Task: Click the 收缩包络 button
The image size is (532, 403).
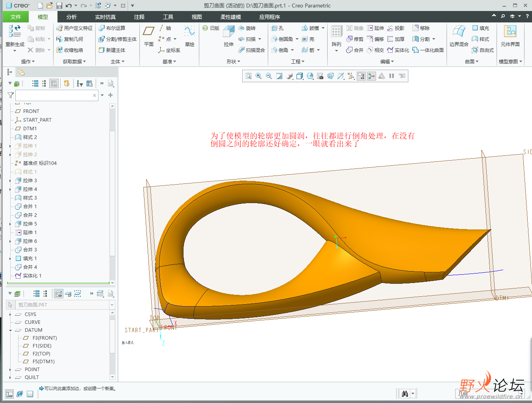Action: pyautogui.click(x=70, y=50)
